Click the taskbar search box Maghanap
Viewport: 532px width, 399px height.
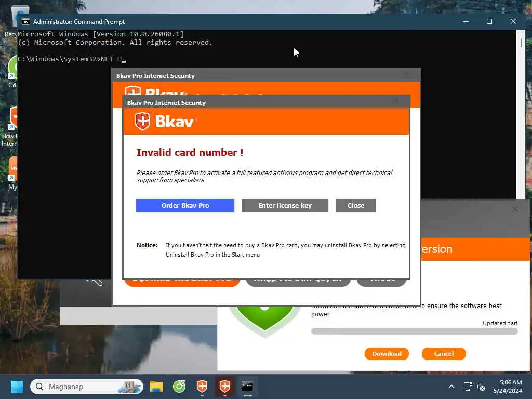87,387
